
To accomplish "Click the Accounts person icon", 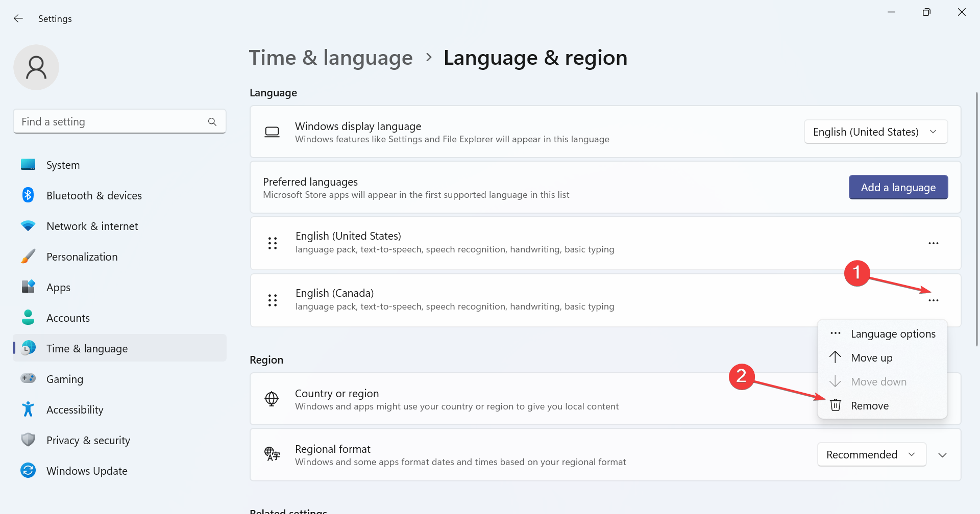I will (28, 318).
